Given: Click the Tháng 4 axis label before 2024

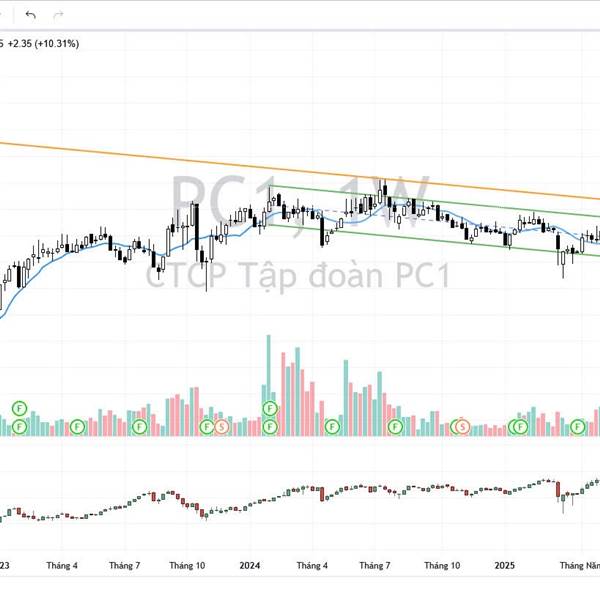Looking at the screenshot, I should click(62, 565).
